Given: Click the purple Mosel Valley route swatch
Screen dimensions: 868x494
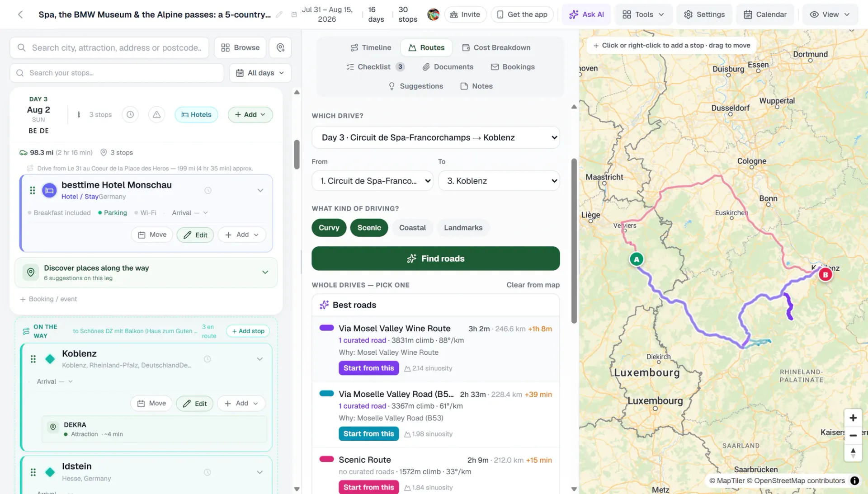Looking at the screenshot, I should [326, 328].
